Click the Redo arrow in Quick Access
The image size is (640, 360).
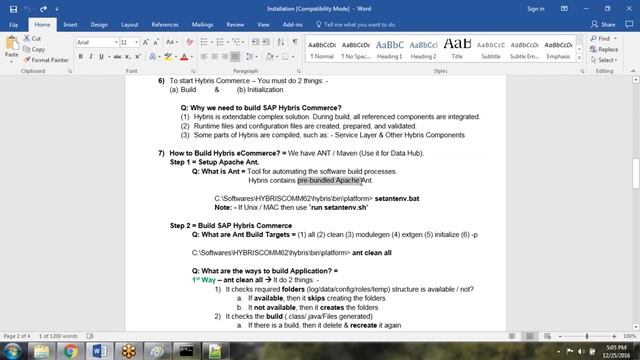point(43,9)
